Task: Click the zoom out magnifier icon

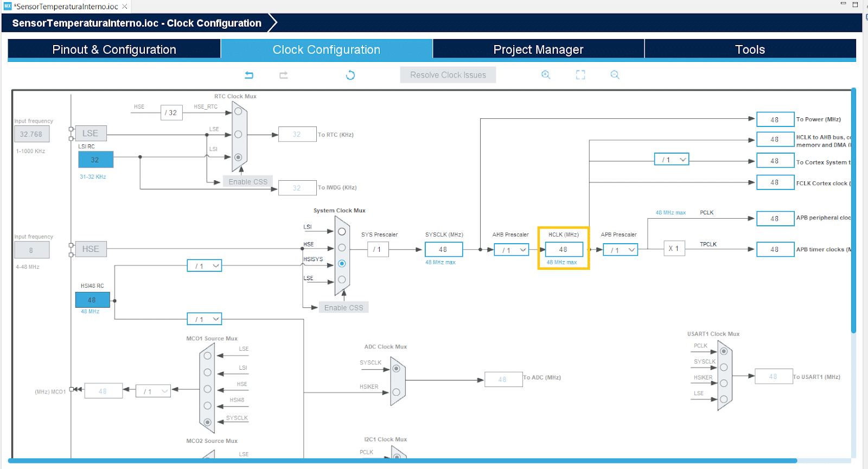Action: coord(615,75)
